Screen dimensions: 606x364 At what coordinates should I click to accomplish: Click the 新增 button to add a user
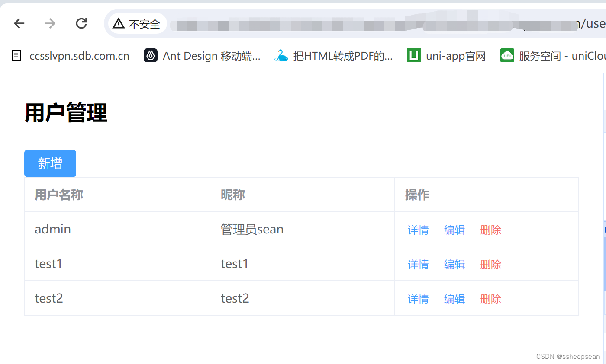(x=50, y=163)
